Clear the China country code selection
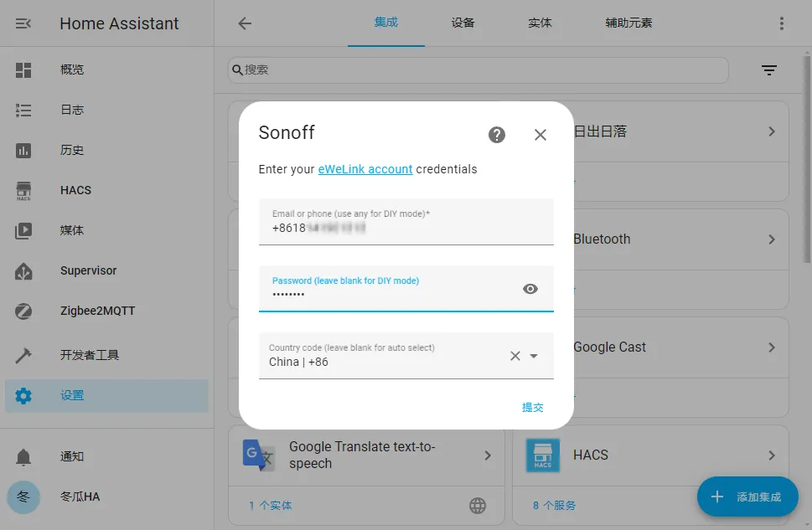 pos(515,356)
